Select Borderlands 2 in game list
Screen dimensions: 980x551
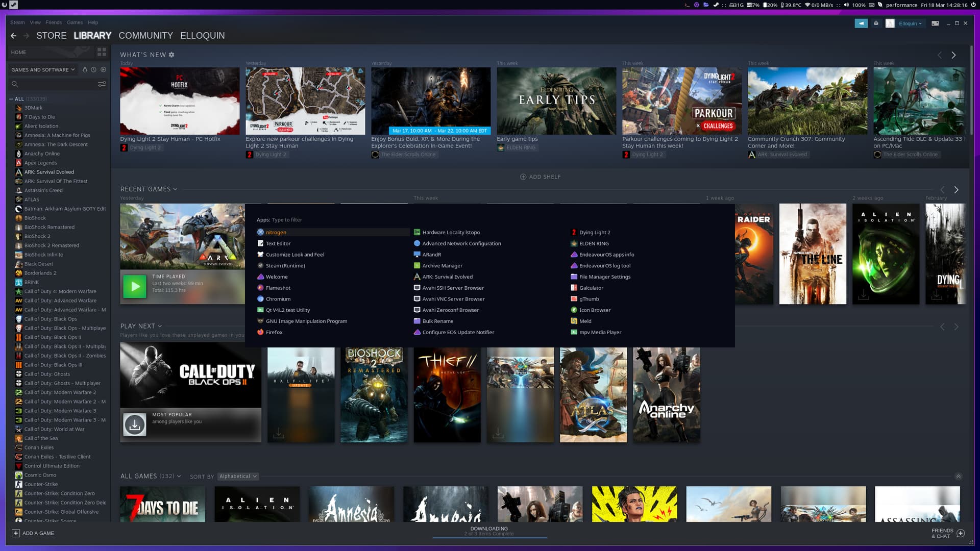(40, 273)
